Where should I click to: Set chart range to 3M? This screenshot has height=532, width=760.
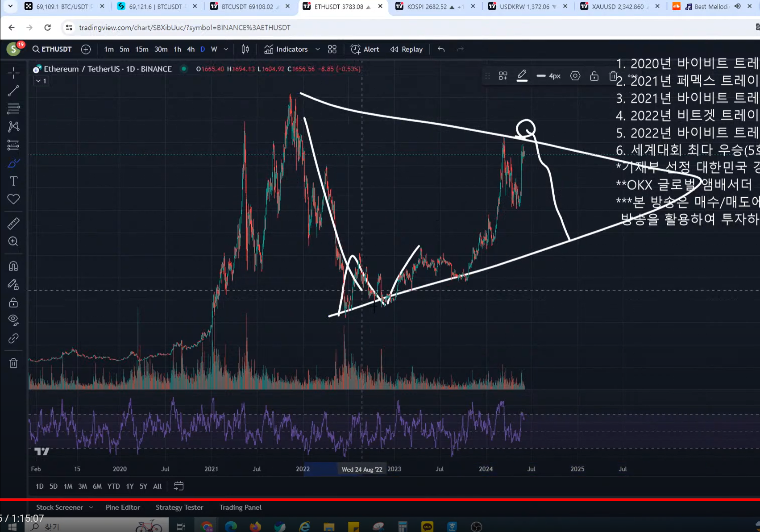[83, 486]
